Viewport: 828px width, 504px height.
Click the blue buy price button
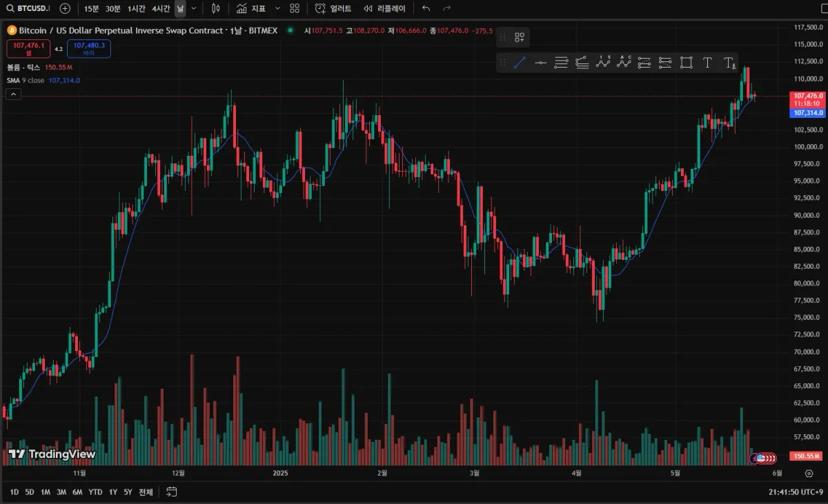[x=88, y=48]
